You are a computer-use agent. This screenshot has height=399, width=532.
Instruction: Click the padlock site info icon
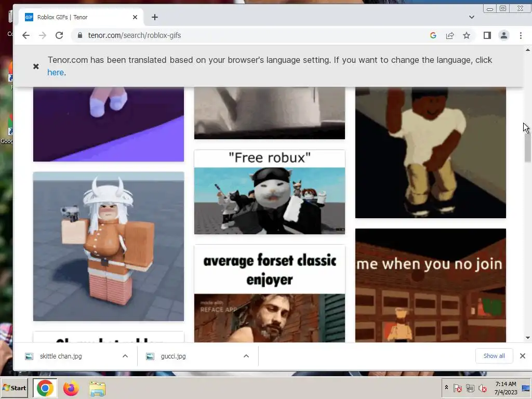[80, 35]
